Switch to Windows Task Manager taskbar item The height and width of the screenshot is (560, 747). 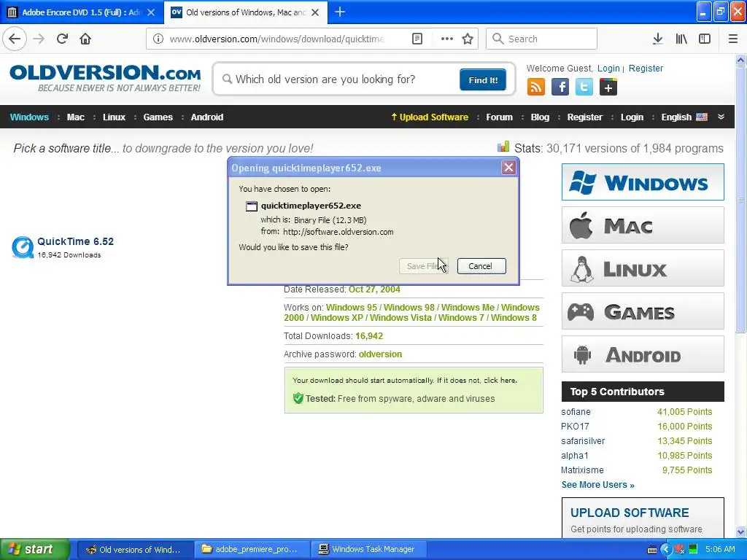[368, 549]
